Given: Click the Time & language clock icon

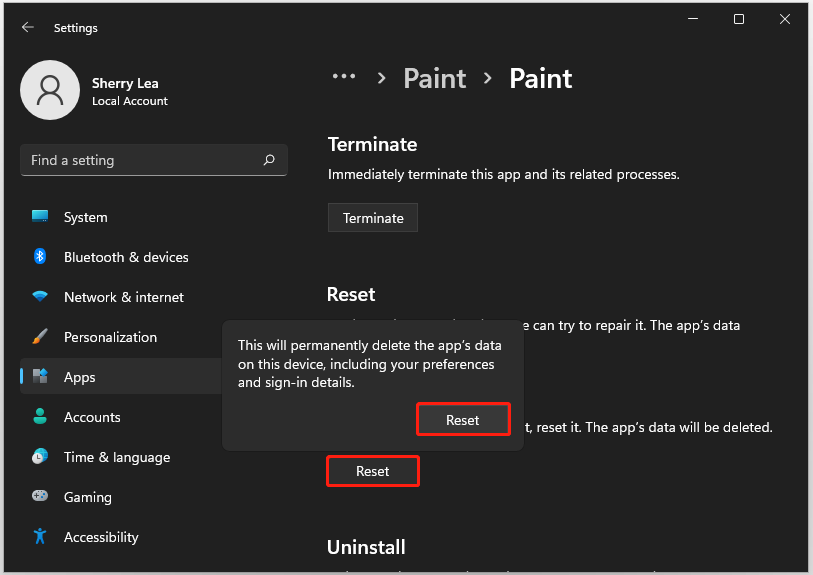Looking at the screenshot, I should point(40,456).
